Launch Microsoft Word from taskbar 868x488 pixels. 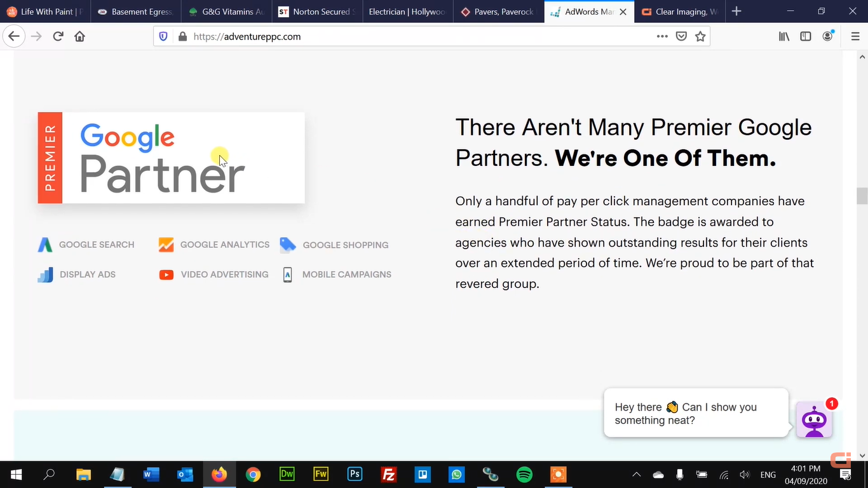(x=151, y=475)
